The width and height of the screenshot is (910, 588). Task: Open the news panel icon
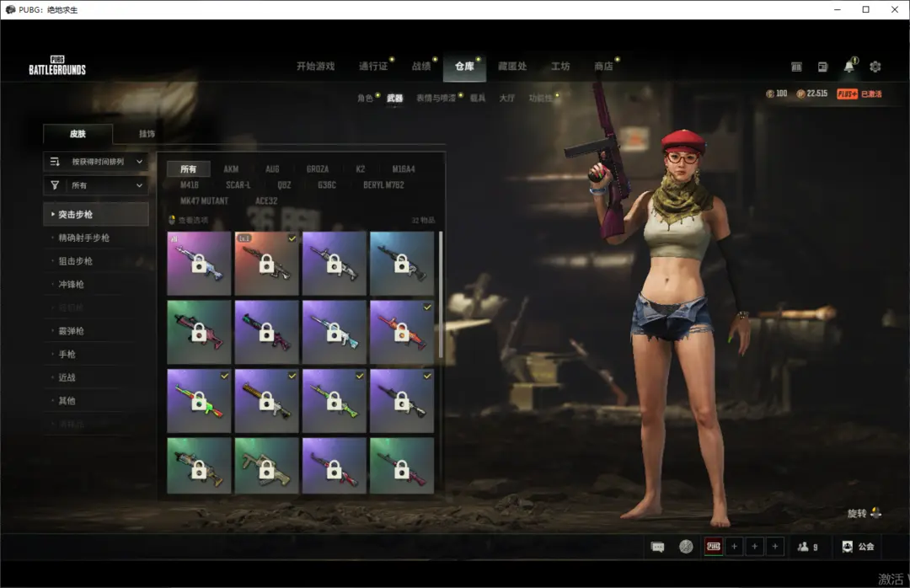tap(822, 67)
